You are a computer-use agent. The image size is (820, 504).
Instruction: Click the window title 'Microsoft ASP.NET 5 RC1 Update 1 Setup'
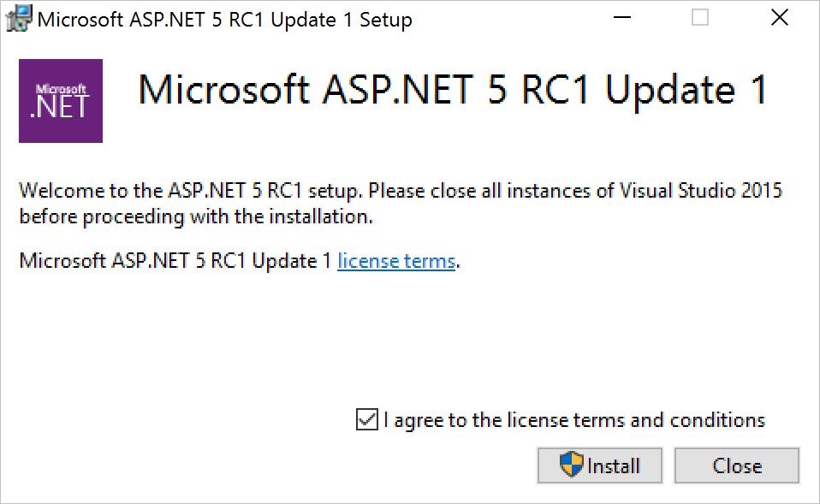pyautogui.click(x=224, y=20)
